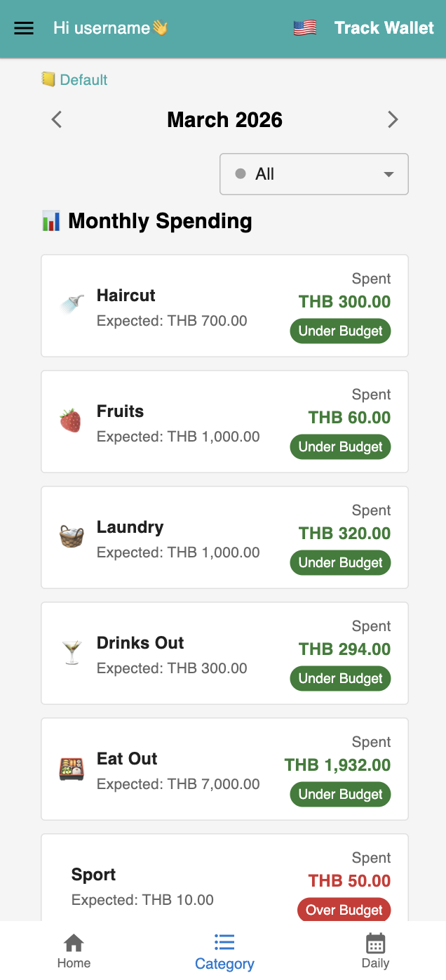Screen dimensions: 446x980
Task: Open the Default ledger link
Action: click(x=75, y=80)
